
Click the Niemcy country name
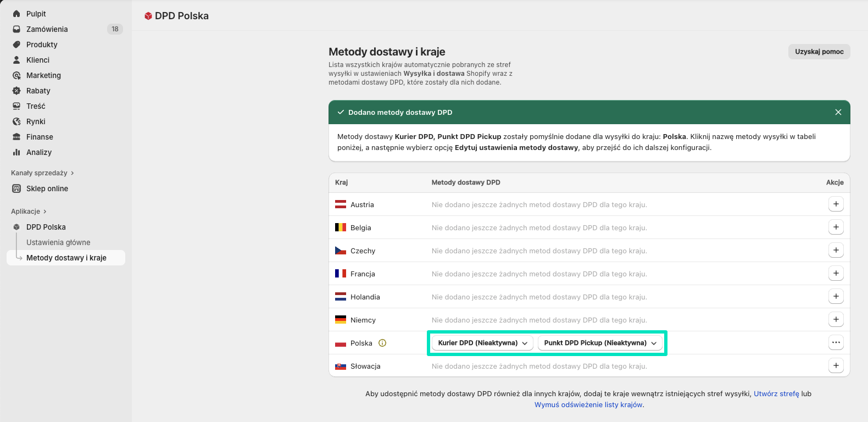[x=363, y=320]
